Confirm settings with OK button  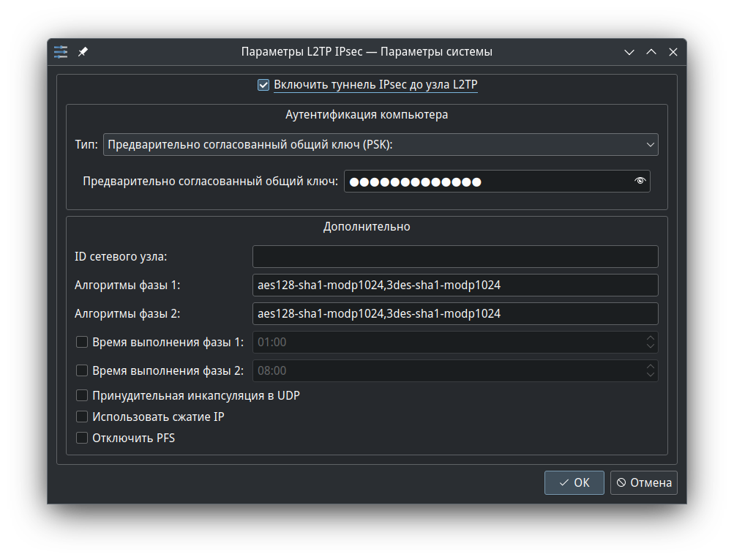click(x=574, y=482)
